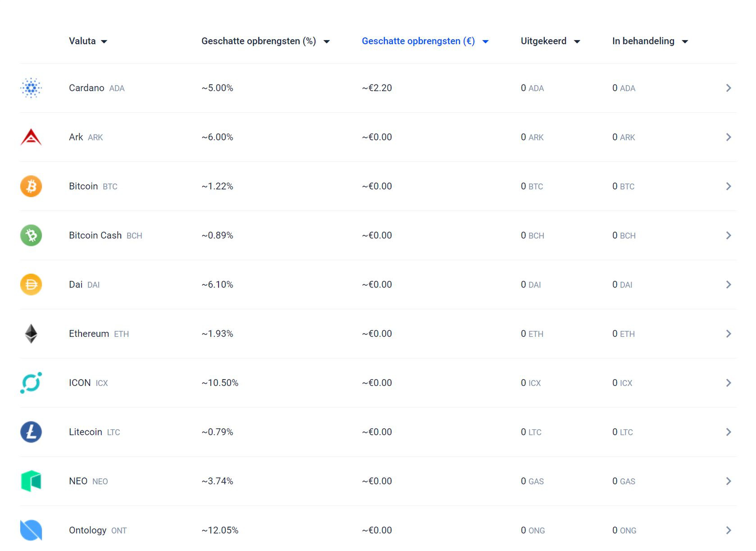The width and height of the screenshot is (756, 551).
Task: Open the Valuta sort dropdown
Action: (104, 41)
